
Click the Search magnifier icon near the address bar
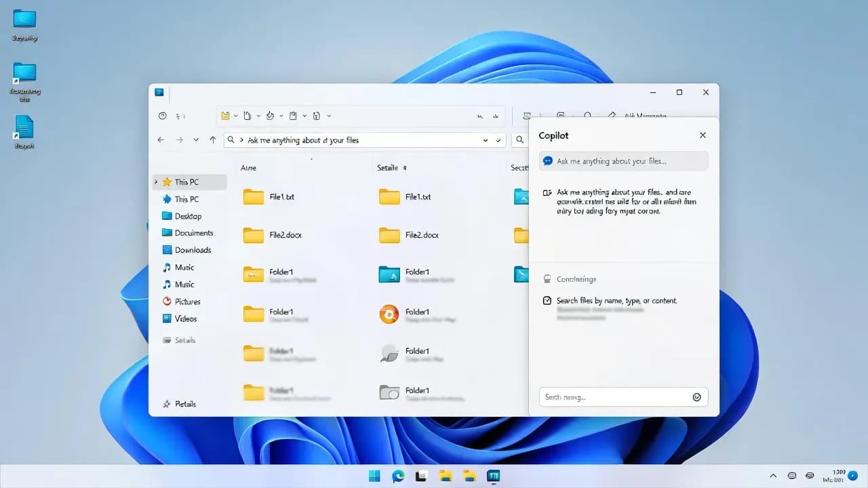click(519, 140)
